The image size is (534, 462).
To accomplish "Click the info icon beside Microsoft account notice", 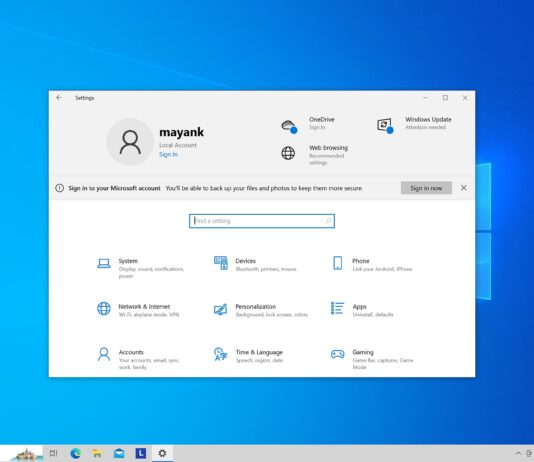I will [x=60, y=188].
